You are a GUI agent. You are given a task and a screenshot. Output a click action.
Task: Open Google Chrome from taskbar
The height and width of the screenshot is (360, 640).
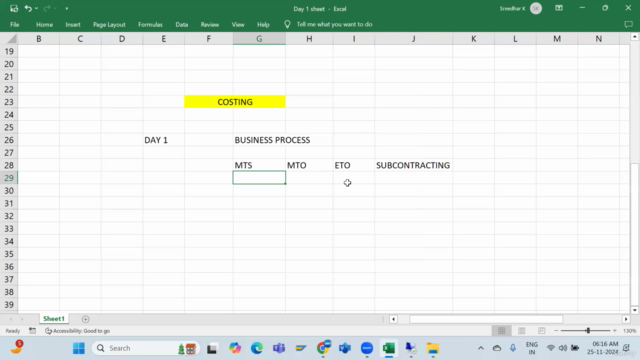click(x=323, y=348)
